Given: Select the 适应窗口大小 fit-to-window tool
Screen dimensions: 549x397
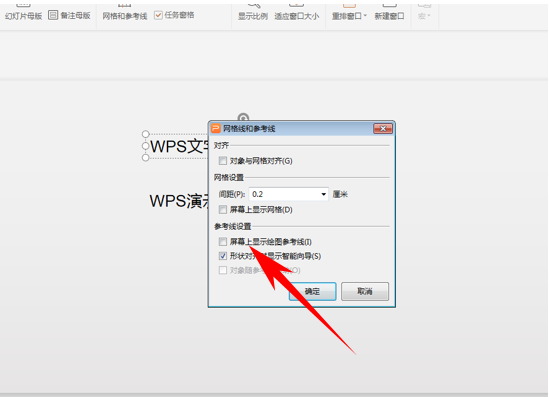Looking at the screenshot, I should click(x=297, y=16).
